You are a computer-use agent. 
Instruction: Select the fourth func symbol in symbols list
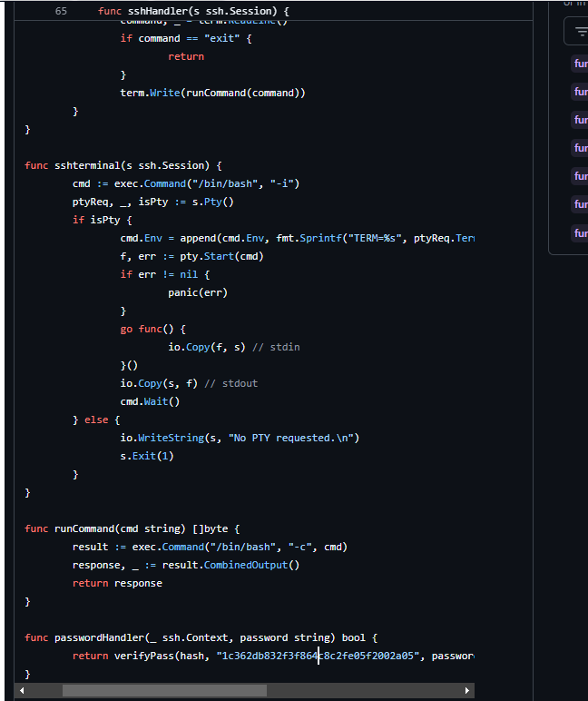tap(580, 148)
